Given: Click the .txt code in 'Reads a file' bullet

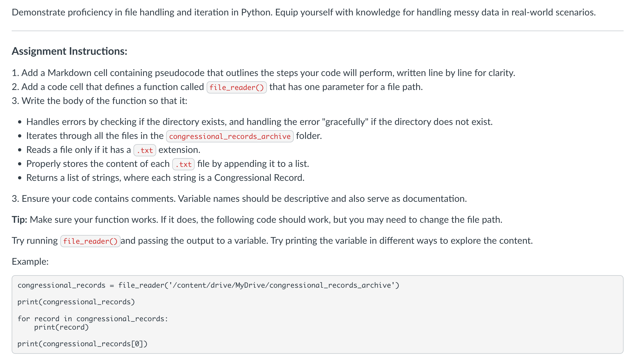Looking at the screenshot, I should tap(145, 150).
